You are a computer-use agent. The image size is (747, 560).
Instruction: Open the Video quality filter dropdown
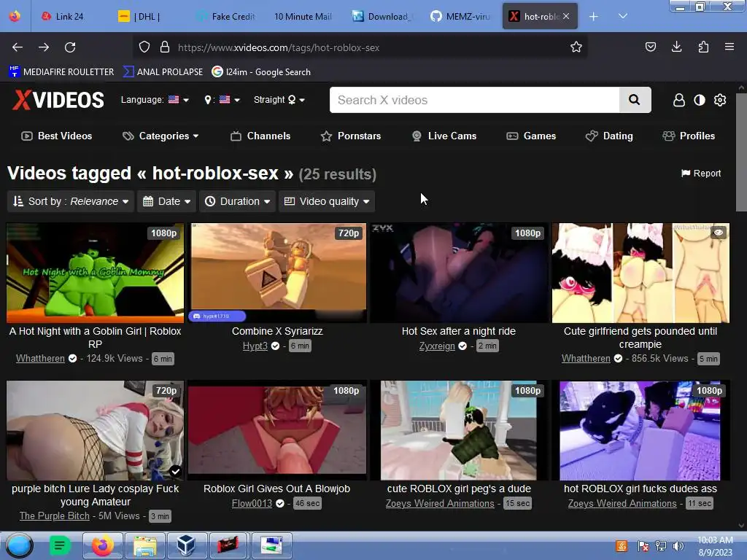pyautogui.click(x=327, y=201)
